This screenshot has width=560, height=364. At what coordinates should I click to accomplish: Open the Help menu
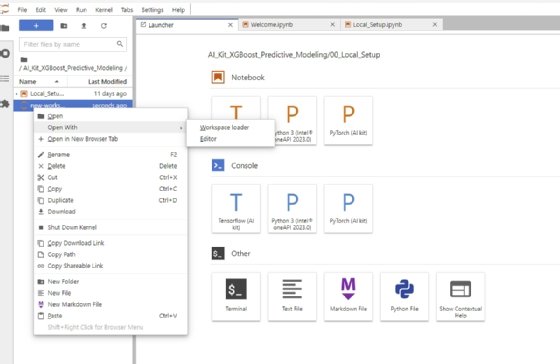click(178, 10)
